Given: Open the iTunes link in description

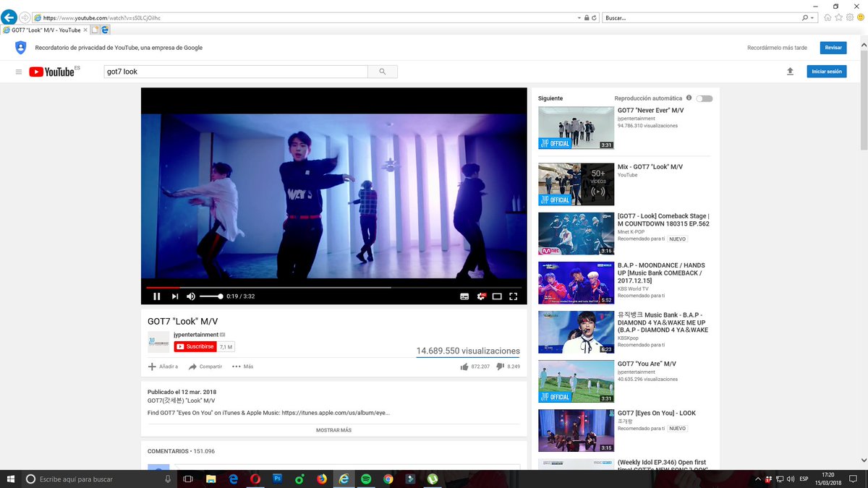Looking at the screenshot, I should [x=336, y=414].
